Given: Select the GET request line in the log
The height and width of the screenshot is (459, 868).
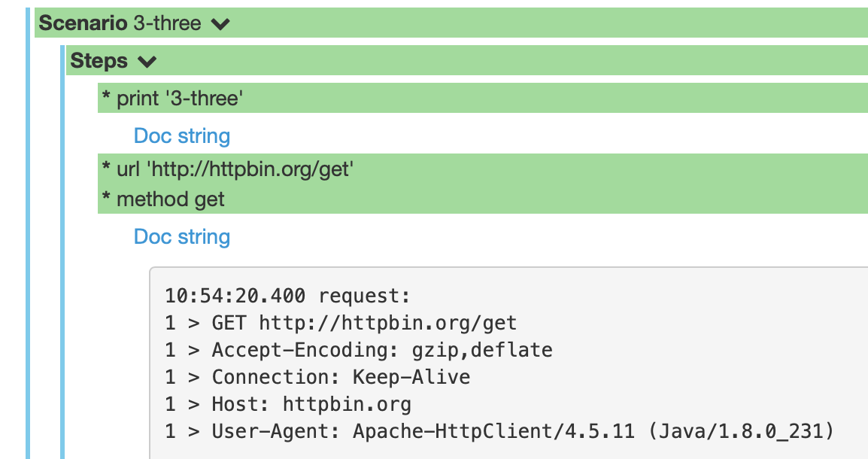Looking at the screenshot, I should point(338,322).
